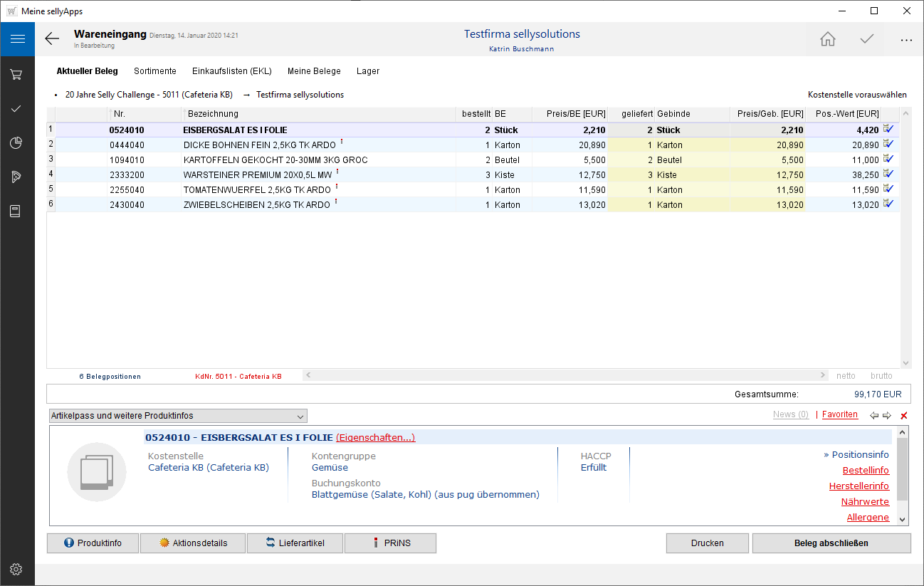Switch price display to brutto
924x586 pixels.
tap(881, 375)
